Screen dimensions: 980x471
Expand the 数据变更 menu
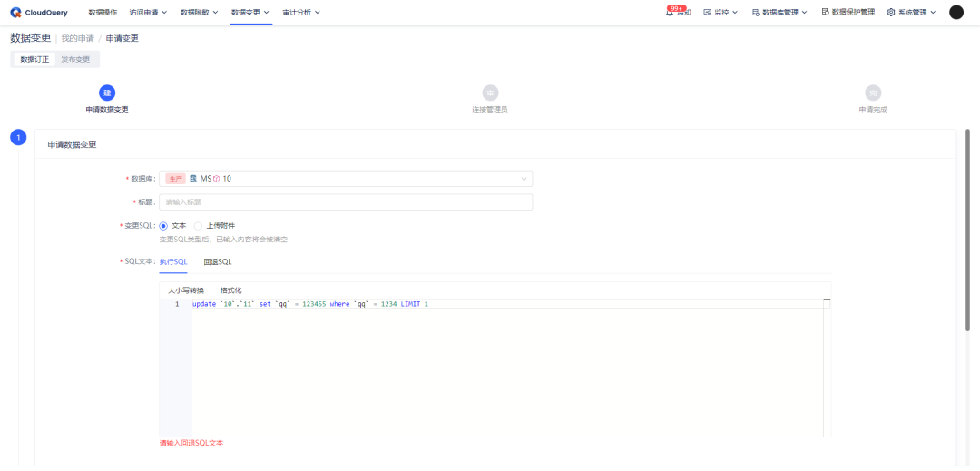(250, 13)
